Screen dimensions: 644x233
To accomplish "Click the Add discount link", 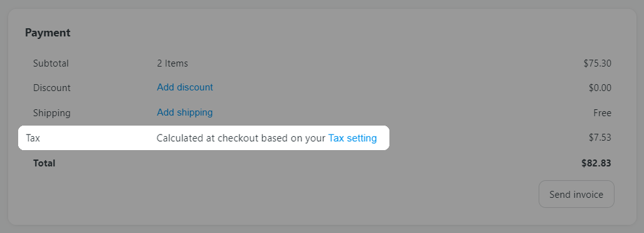I will point(185,87).
